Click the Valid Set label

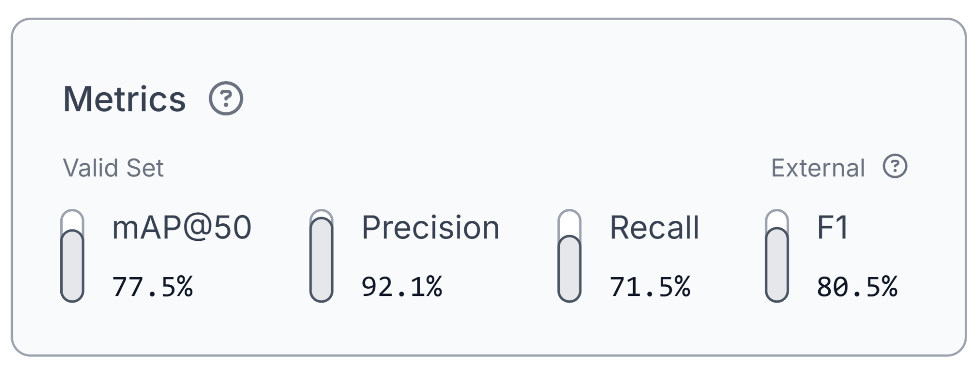pyautogui.click(x=113, y=168)
